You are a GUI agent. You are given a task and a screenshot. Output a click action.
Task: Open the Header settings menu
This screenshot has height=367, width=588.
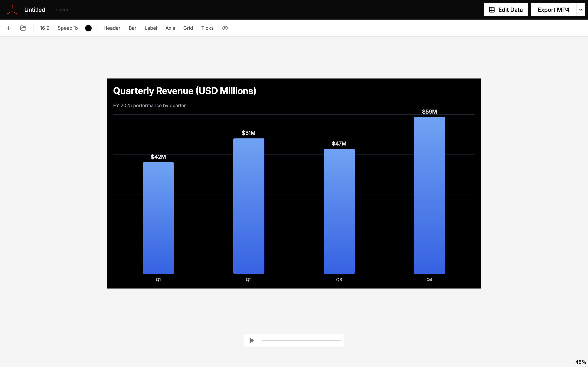[x=112, y=28]
